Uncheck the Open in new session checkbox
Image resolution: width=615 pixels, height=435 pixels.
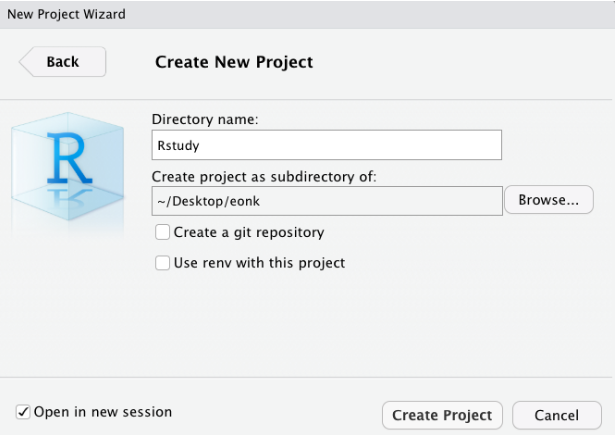click(x=23, y=412)
